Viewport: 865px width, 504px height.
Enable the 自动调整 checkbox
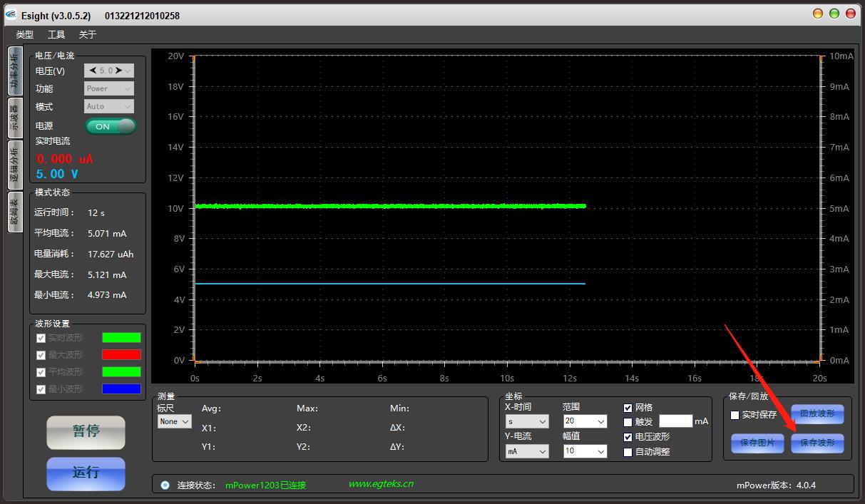[628, 452]
